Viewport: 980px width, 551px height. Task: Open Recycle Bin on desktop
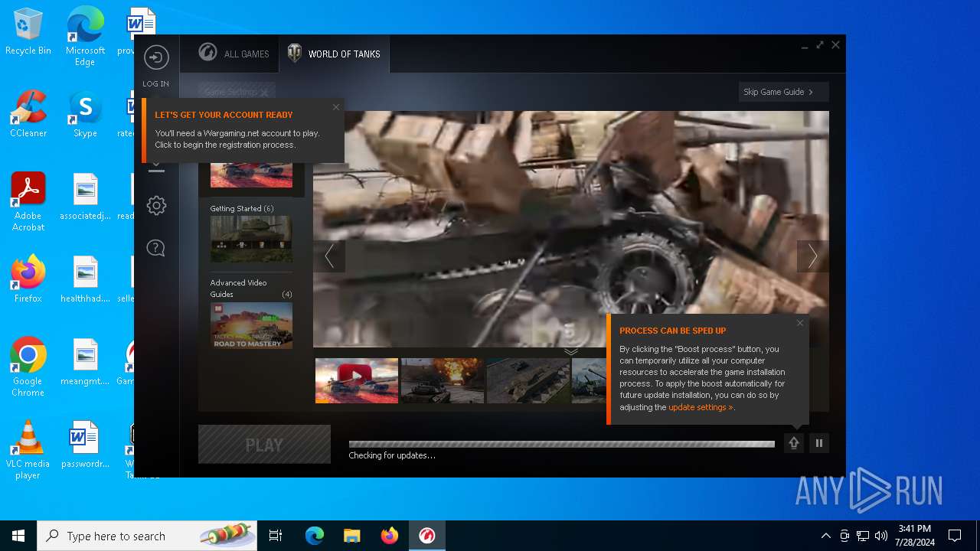[x=28, y=32]
